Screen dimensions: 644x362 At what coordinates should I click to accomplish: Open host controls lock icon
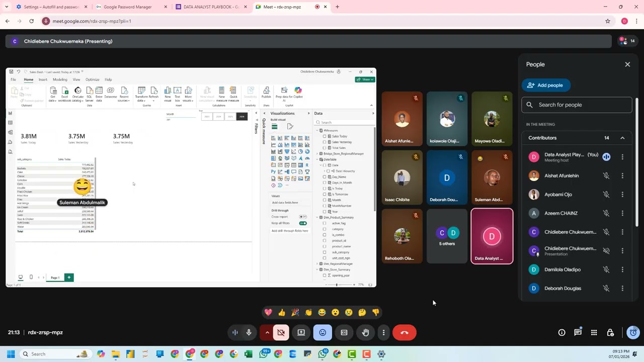610,332
